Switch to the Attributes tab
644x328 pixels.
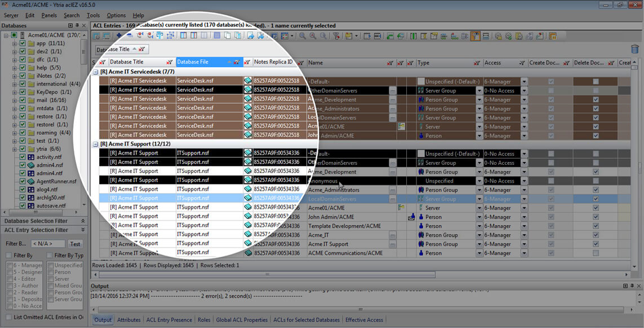coord(129,320)
